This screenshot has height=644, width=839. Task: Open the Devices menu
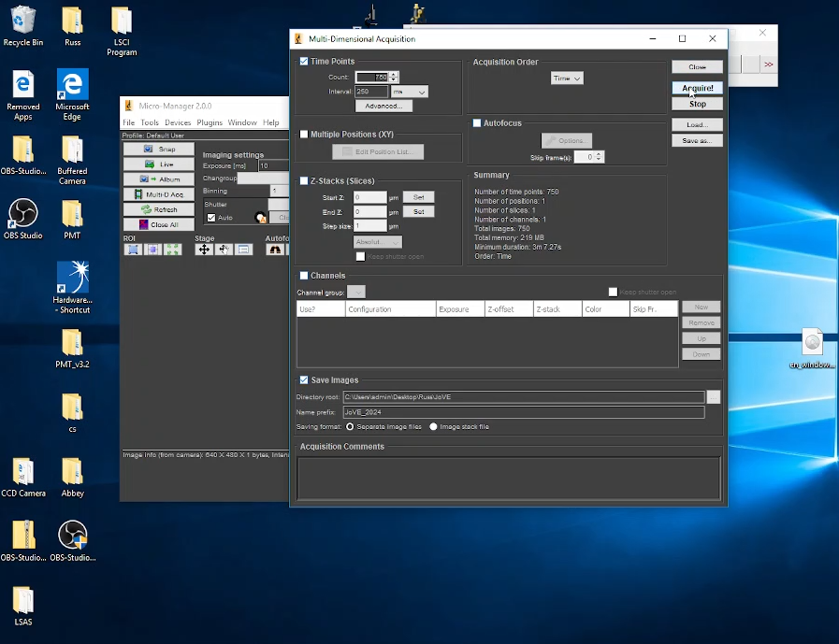(178, 122)
